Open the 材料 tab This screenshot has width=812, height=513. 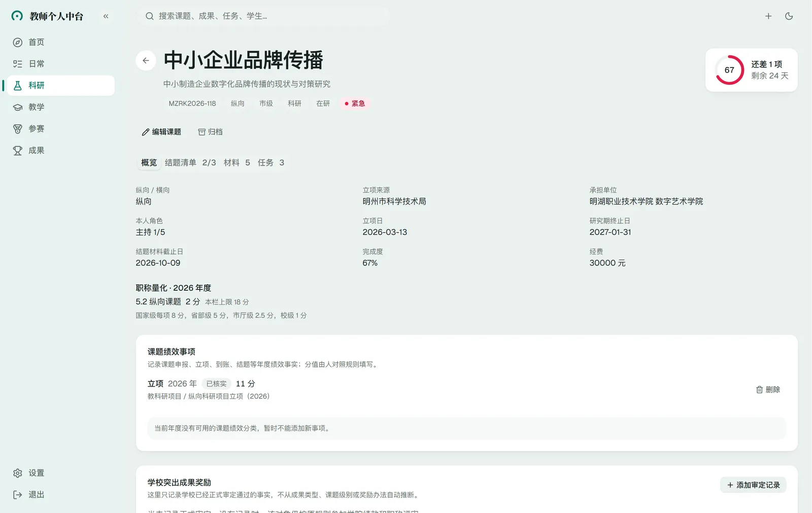(237, 163)
